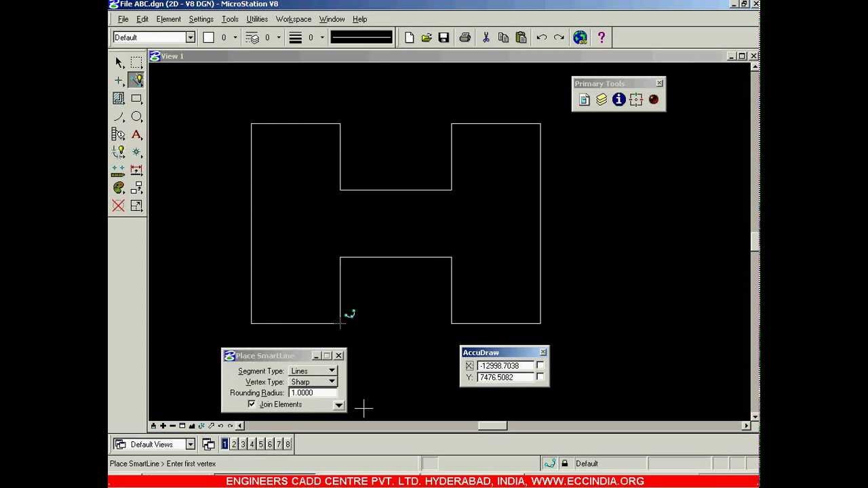Lock the AccuDraw Y value checkbox
The image size is (868, 488).
(540, 377)
